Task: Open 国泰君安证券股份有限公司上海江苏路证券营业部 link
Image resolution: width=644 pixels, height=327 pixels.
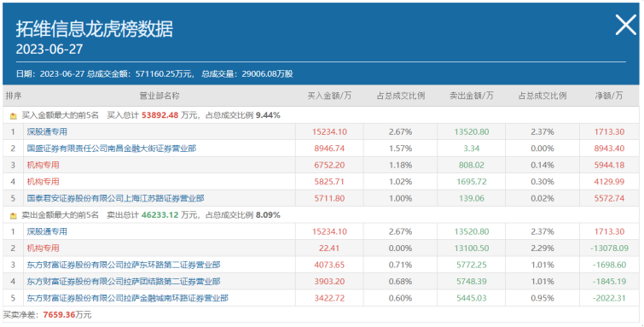Action: tap(115, 198)
